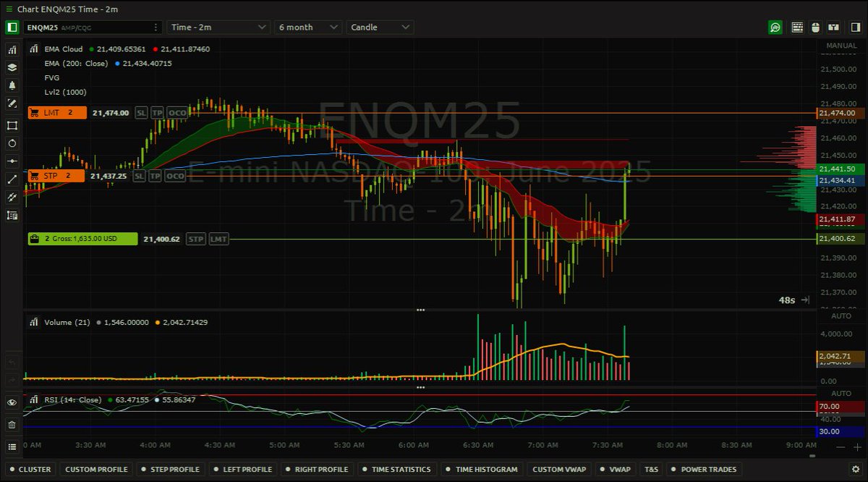
Task: Click the EMA (200: Close) indicator label
Action: coord(76,64)
